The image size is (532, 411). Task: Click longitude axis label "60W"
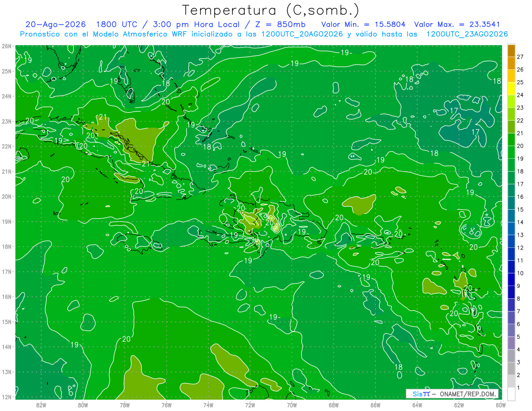pyautogui.click(x=501, y=405)
